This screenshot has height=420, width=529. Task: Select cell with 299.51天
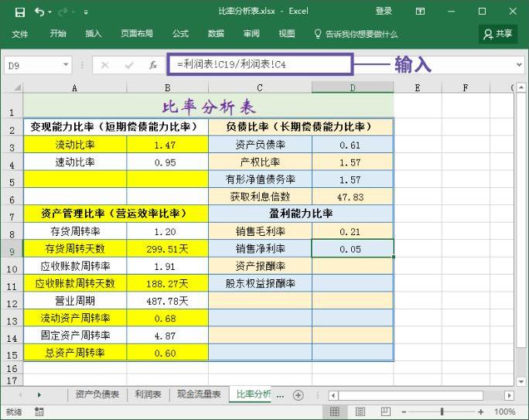[167, 249]
